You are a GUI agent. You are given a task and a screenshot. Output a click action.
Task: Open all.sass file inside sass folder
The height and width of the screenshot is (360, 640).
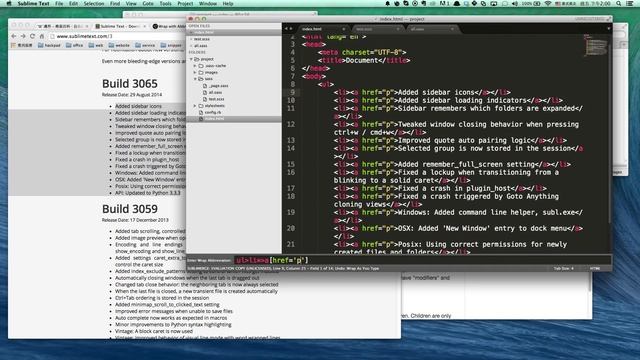pyautogui.click(x=215, y=93)
